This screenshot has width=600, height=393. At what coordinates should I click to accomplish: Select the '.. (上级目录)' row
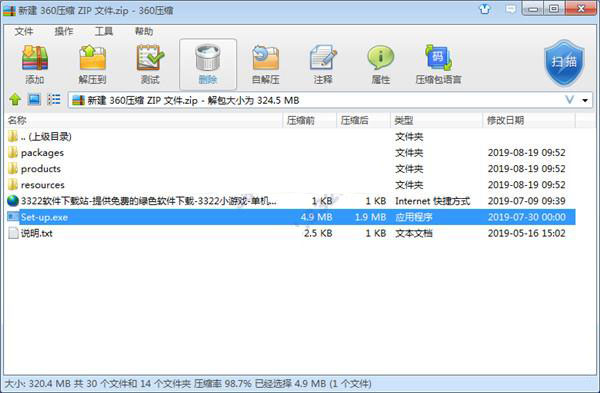coord(290,137)
